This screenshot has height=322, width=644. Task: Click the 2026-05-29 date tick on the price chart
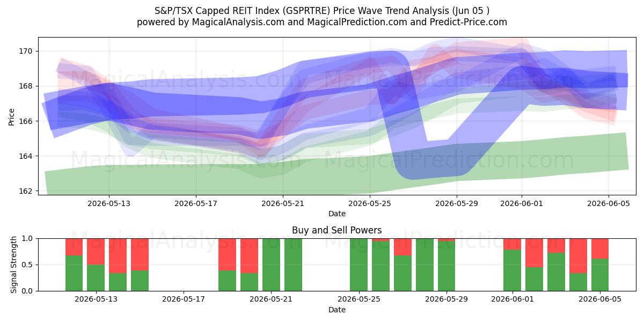click(x=457, y=203)
